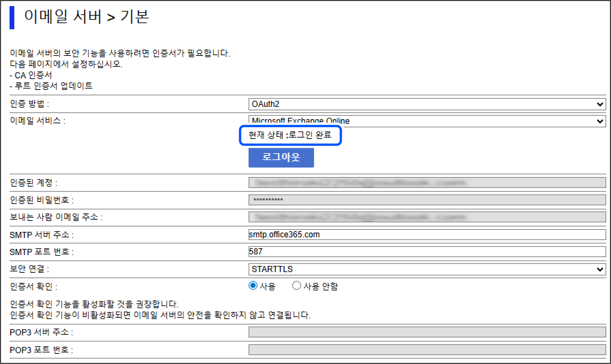611x364 pixels.
Task: Click the 인증서 확인 label
Action: (x=33, y=287)
